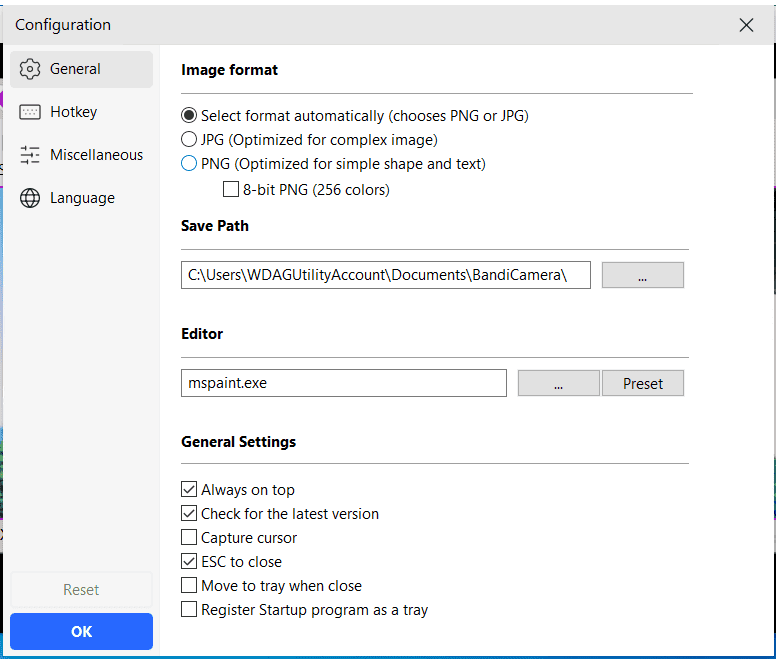Enable Capture cursor option
776x659 pixels.
pos(189,537)
